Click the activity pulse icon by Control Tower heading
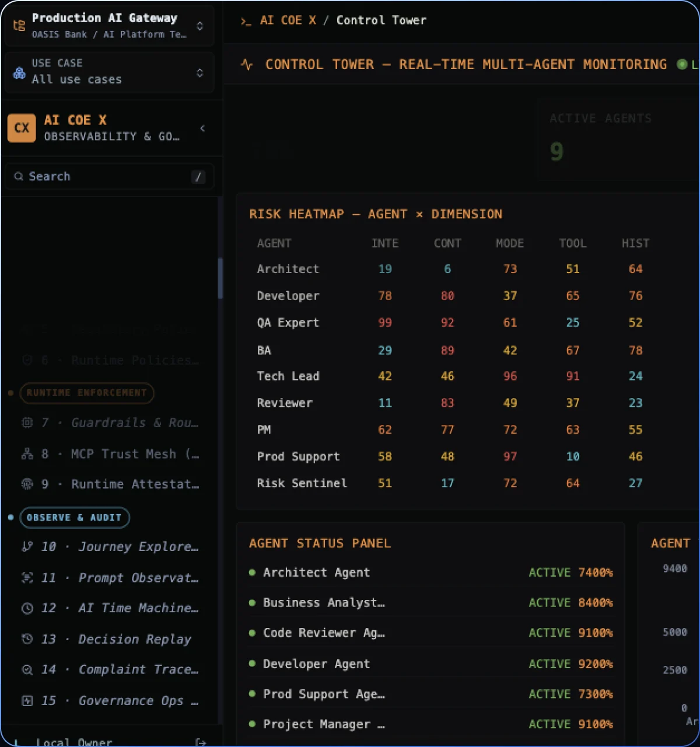This screenshot has height=747, width=700. 247,64
